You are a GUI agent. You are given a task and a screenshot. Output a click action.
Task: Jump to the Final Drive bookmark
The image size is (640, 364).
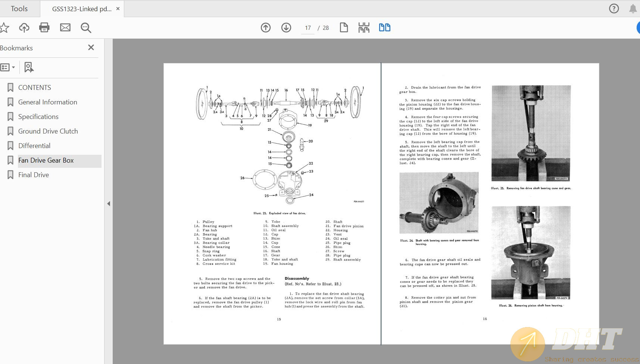point(34,175)
